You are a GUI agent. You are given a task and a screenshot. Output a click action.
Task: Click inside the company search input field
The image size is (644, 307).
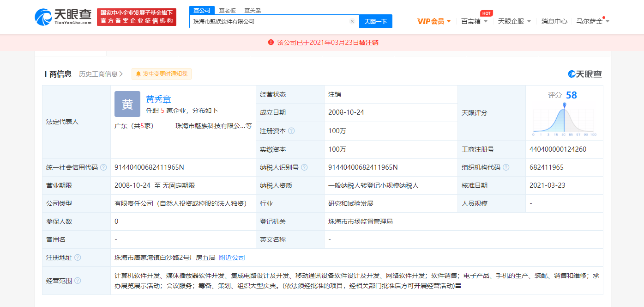pyautogui.click(x=268, y=21)
